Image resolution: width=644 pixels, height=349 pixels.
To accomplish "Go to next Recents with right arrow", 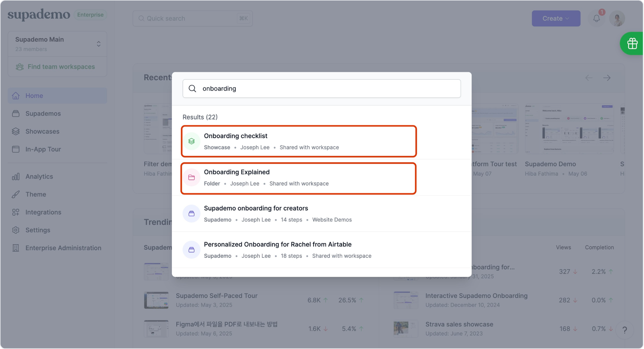I will (607, 78).
